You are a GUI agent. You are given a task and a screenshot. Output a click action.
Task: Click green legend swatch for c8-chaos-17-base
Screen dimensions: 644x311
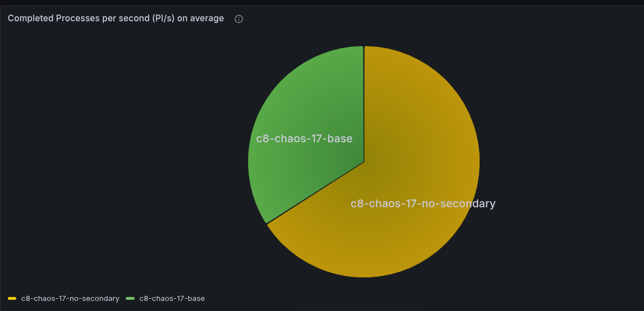[130, 298]
